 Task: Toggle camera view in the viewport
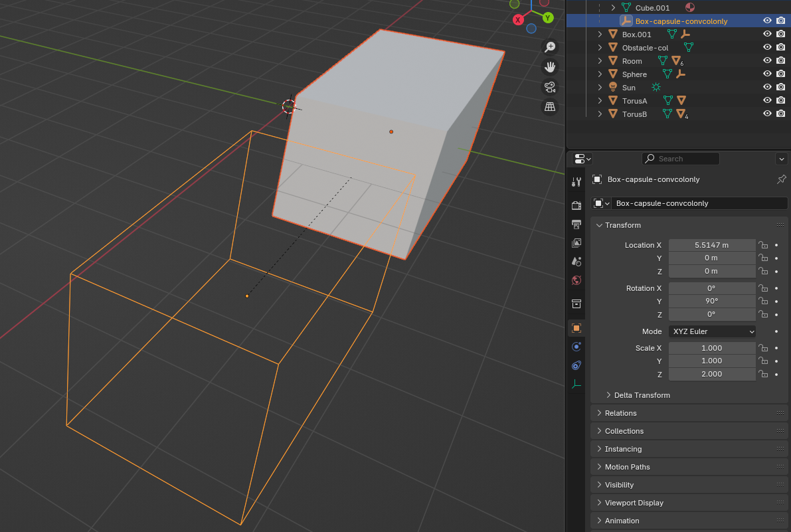[x=550, y=87]
